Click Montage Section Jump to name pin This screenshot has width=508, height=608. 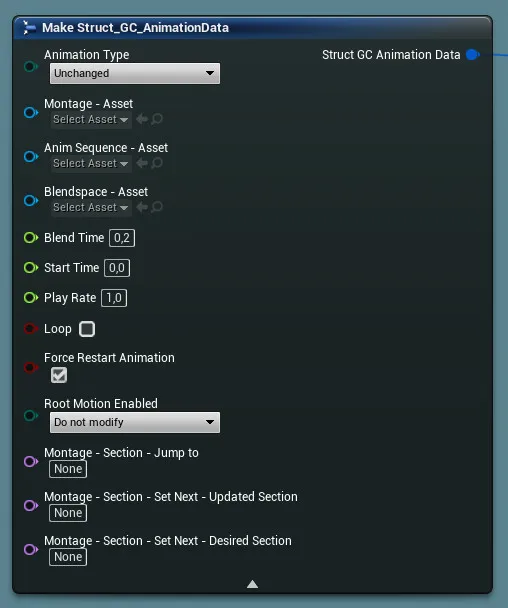coord(31,461)
